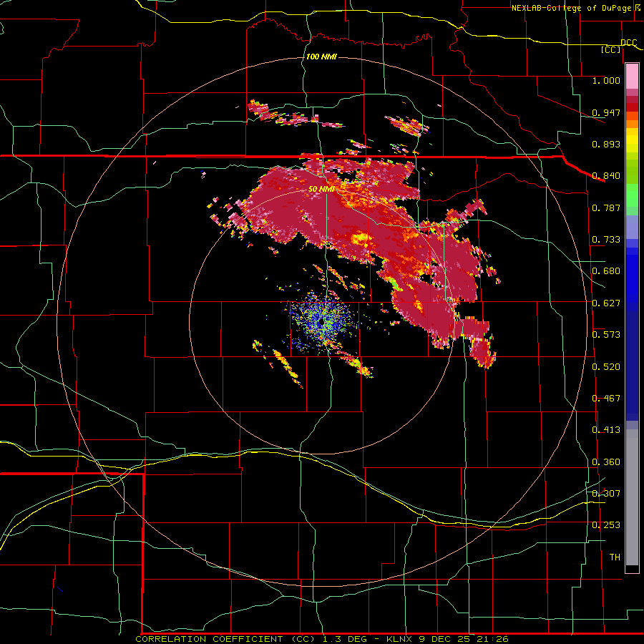Select the 0.947 scale value
Screen dimensions: 644x644
606,112
